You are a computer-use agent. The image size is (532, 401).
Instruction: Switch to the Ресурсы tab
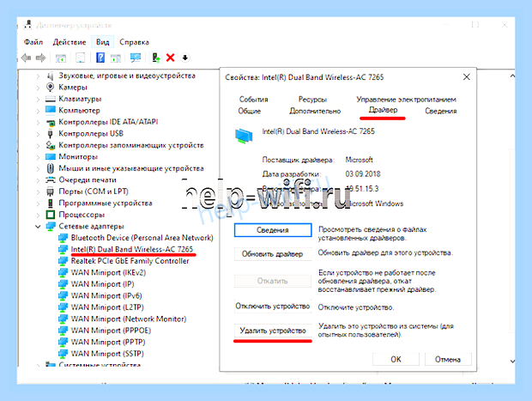312,99
